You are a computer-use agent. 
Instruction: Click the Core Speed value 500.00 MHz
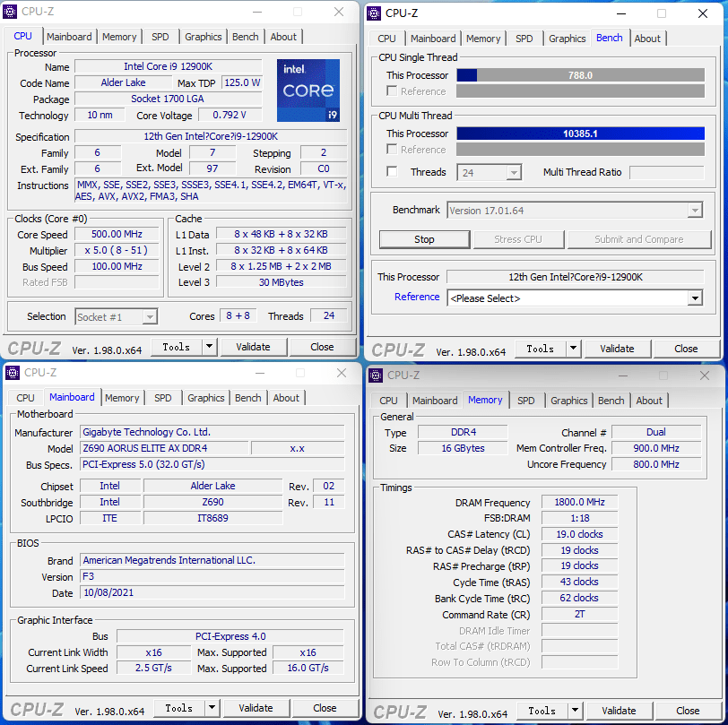click(117, 234)
